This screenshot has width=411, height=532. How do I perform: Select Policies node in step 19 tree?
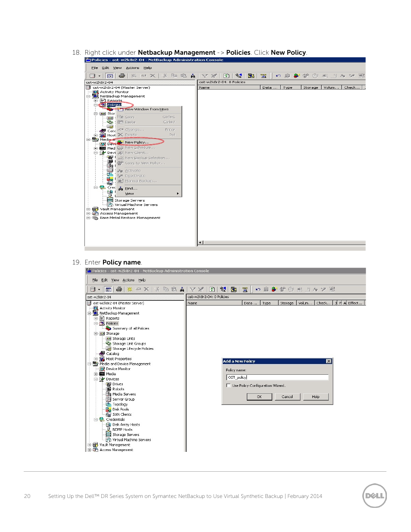pos(112,324)
